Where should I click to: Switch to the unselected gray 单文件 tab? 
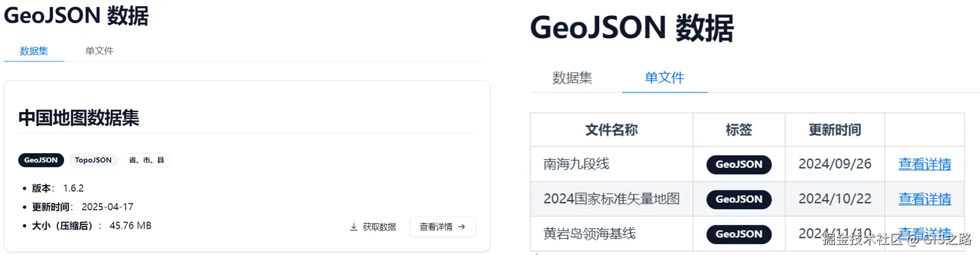tap(99, 51)
